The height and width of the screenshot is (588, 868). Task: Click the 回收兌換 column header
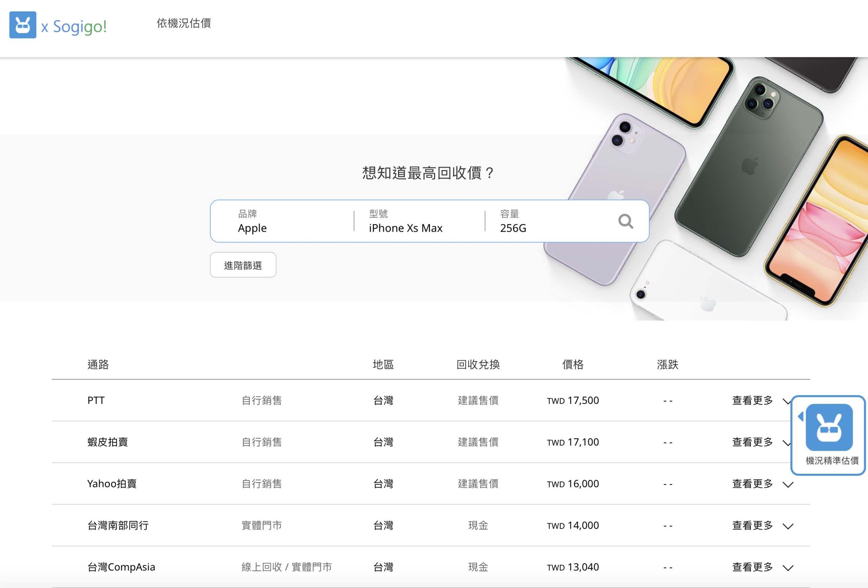[x=478, y=364]
